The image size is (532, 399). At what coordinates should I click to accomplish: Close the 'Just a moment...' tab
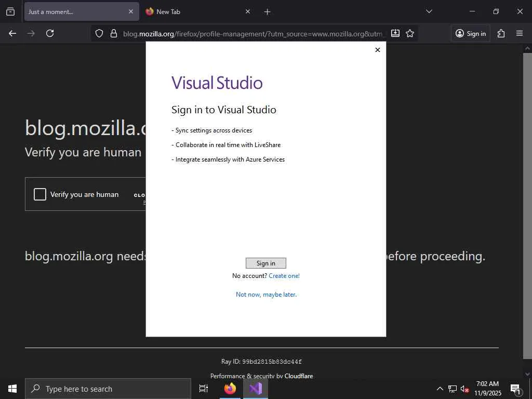click(130, 11)
